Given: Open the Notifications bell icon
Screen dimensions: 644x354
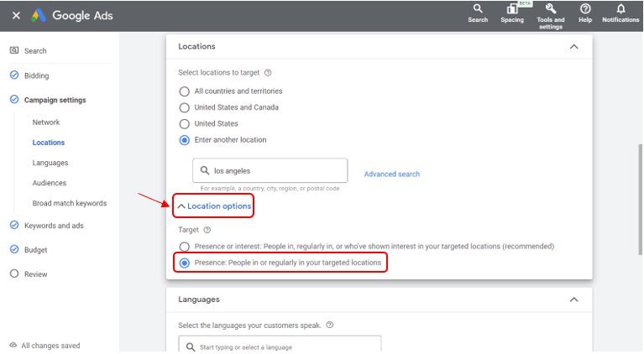Looking at the screenshot, I should [620, 9].
